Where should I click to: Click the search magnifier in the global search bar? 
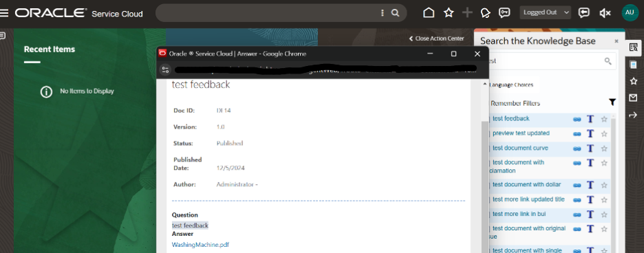(395, 13)
